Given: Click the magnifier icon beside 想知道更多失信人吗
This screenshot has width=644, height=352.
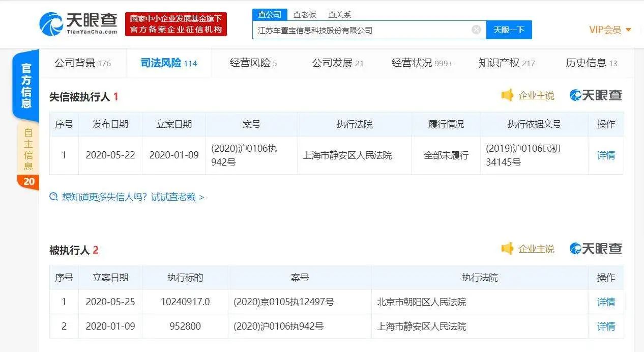Looking at the screenshot, I should point(54,197).
